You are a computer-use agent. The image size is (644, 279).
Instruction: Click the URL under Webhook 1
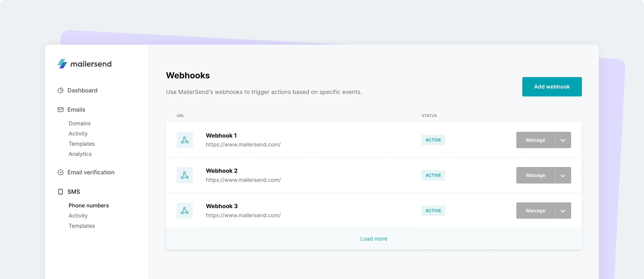(243, 144)
